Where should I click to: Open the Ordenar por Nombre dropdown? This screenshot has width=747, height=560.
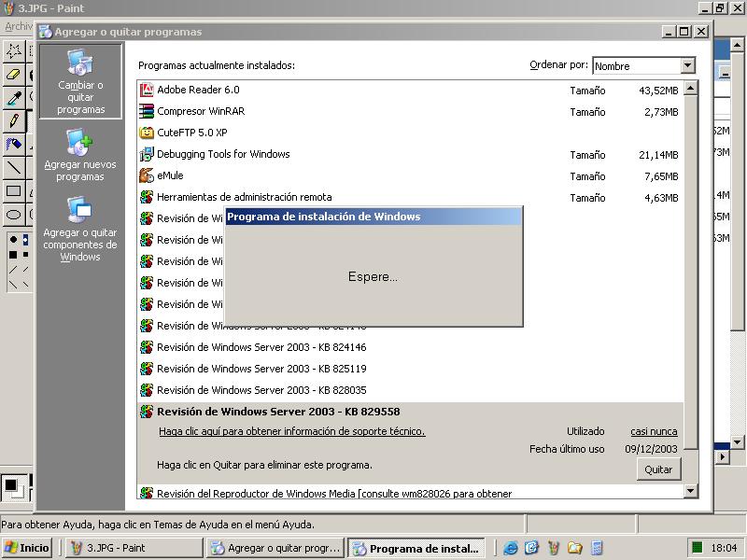687,65
